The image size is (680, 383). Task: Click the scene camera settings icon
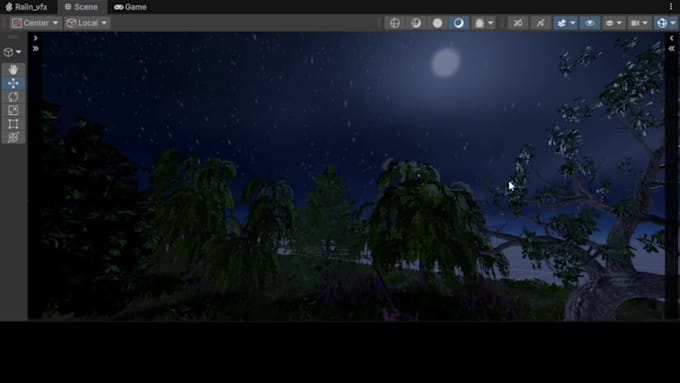pos(635,23)
